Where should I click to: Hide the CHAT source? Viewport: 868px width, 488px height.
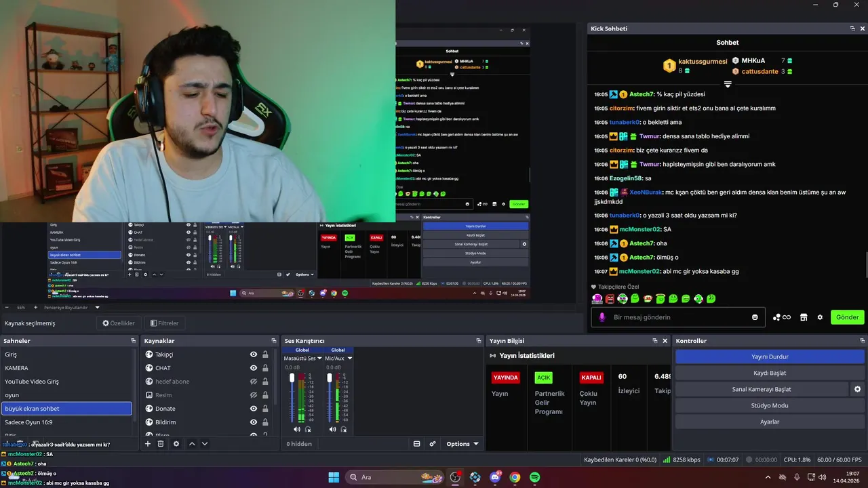(x=254, y=368)
